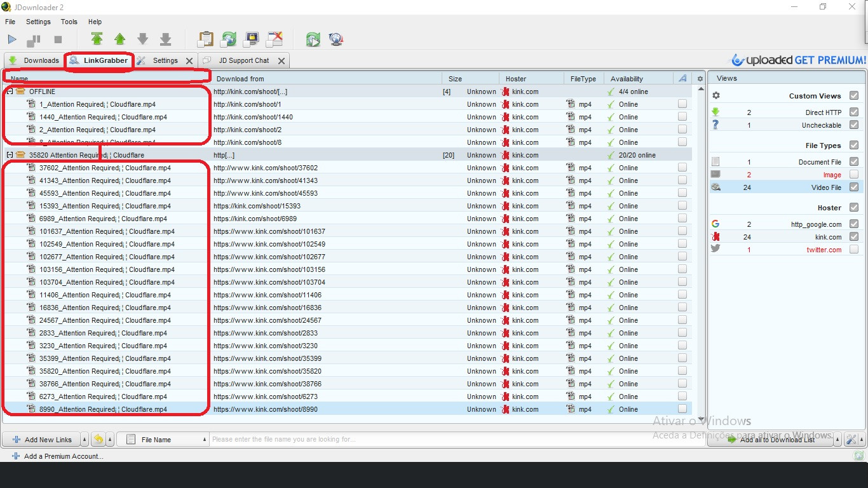Click the twitter.com bird icon
868x488 pixels.
pyautogui.click(x=715, y=250)
